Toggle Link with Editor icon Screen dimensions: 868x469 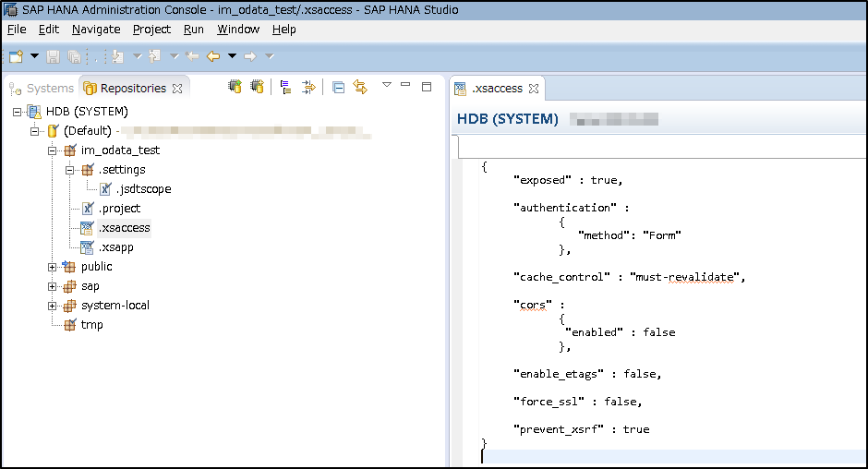coord(360,87)
